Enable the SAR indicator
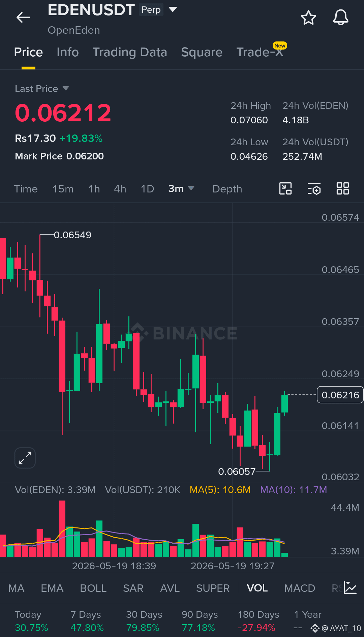This screenshot has height=637, width=364. click(x=133, y=588)
